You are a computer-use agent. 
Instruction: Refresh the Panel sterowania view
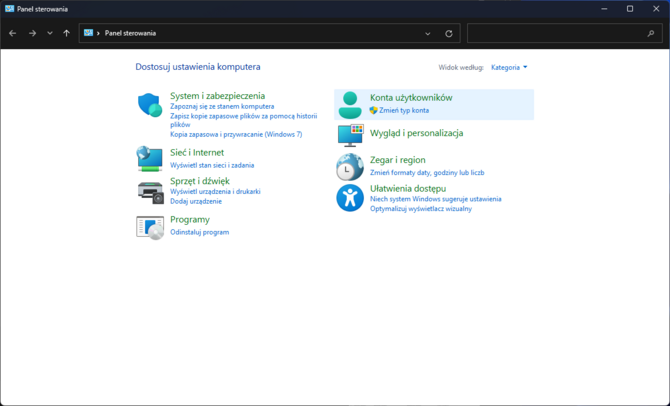(449, 33)
